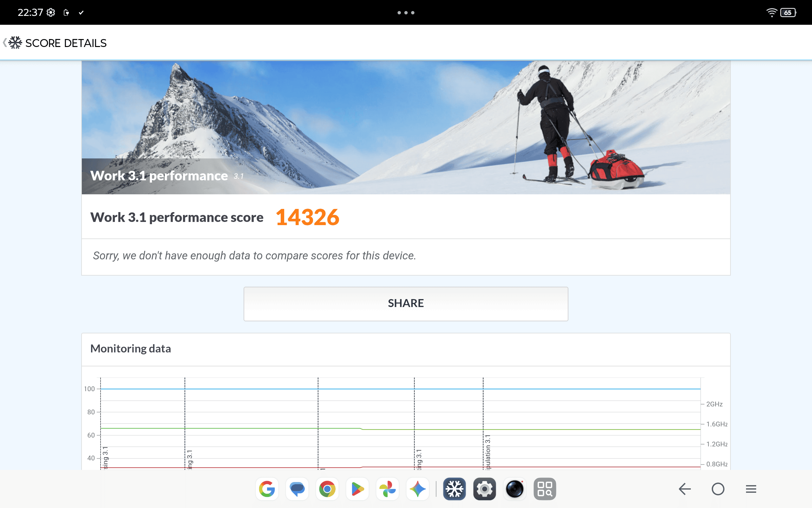This screenshot has height=508, width=812.
Task: Tap the Home circle navigation button
Action: coord(718,489)
